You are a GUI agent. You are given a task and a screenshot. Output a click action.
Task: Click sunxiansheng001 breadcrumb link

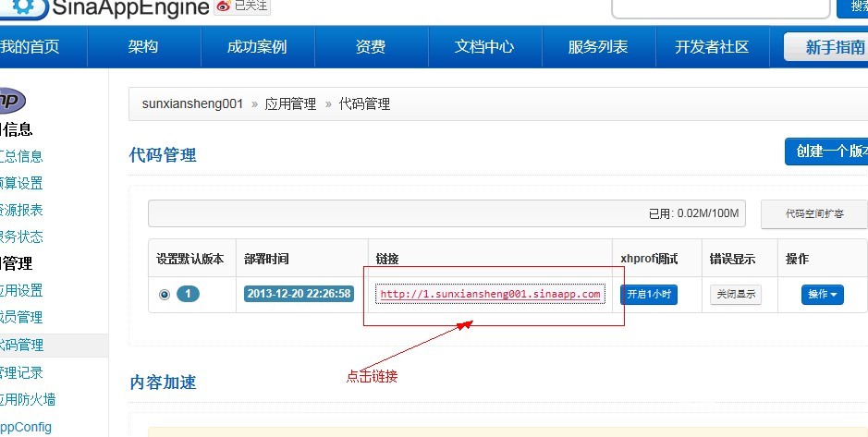192,104
